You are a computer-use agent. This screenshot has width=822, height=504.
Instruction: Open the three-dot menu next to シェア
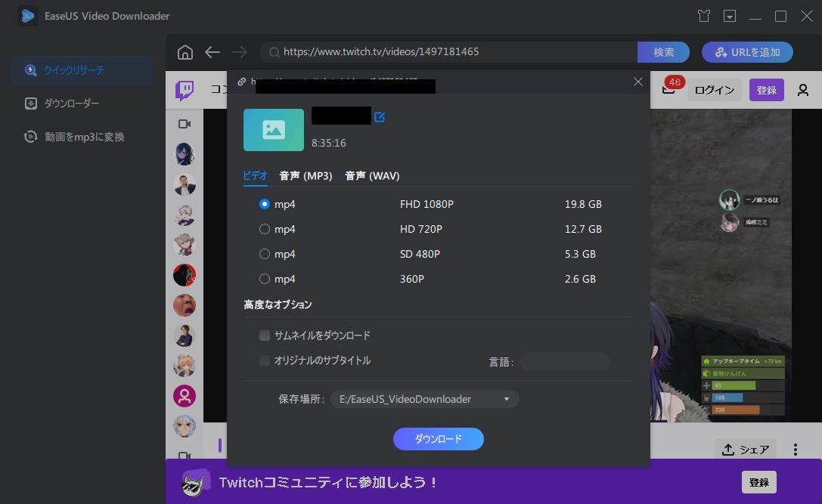[x=796, y=449]
